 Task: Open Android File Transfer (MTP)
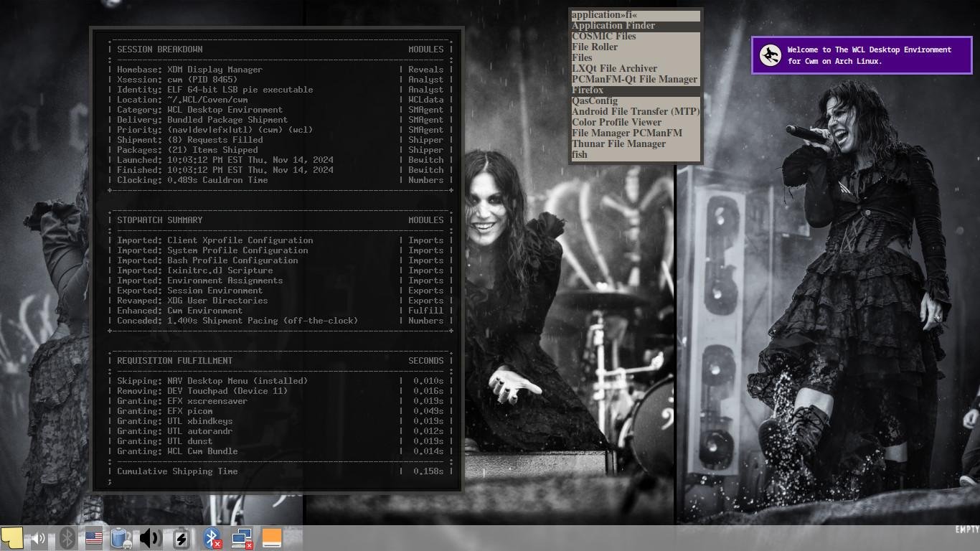(x=636, y=112)
